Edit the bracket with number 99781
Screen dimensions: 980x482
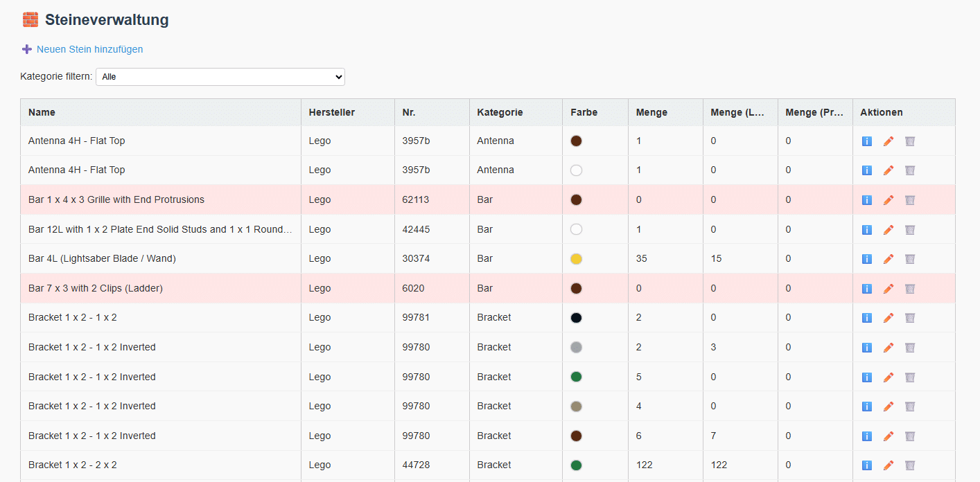888,318
